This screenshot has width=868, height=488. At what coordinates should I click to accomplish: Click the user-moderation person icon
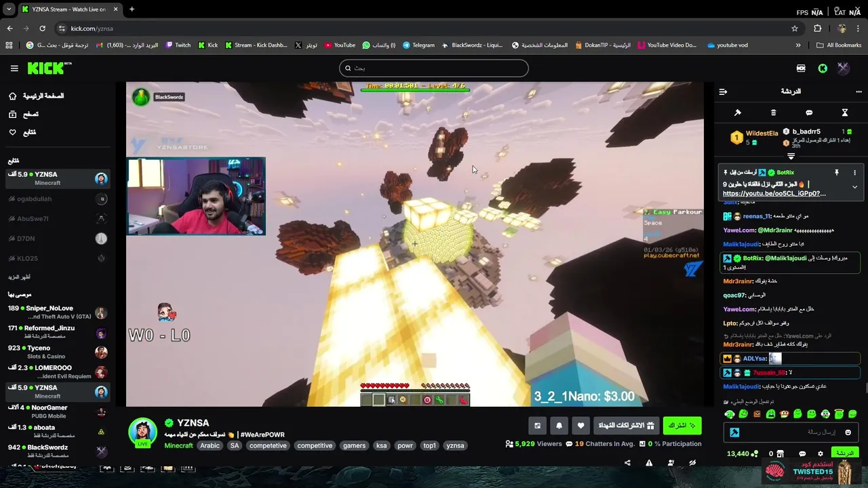pos(671,463)
